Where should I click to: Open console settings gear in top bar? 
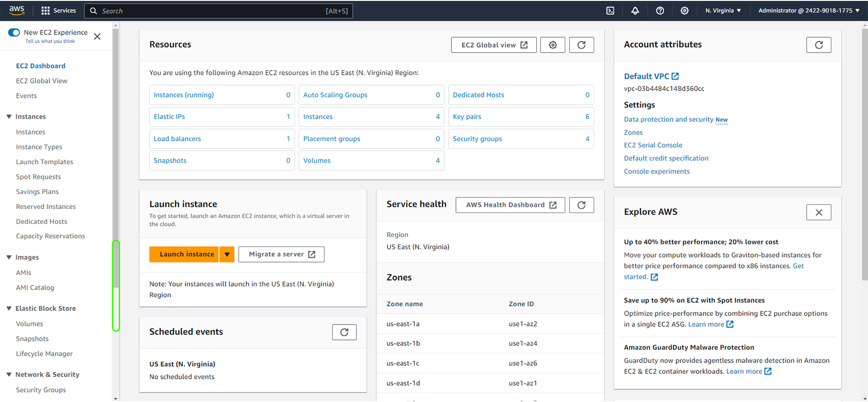click(x=684, y=10)
